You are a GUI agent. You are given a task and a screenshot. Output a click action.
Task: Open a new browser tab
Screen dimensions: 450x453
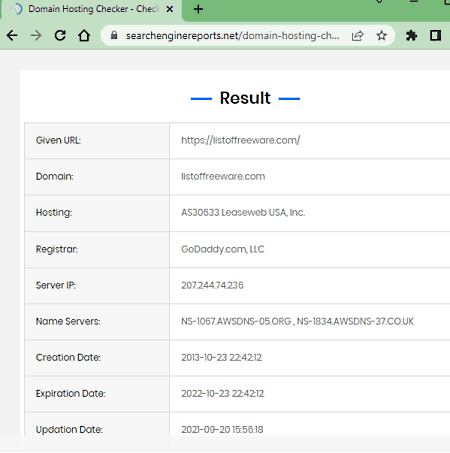click(198, 9)
